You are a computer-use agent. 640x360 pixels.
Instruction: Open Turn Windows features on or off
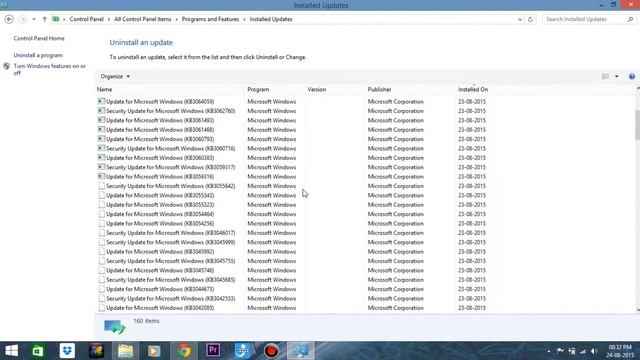(x=50, y=69)
